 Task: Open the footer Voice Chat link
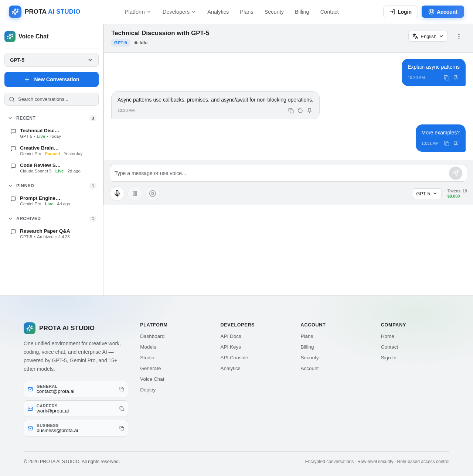pos(152,379)
